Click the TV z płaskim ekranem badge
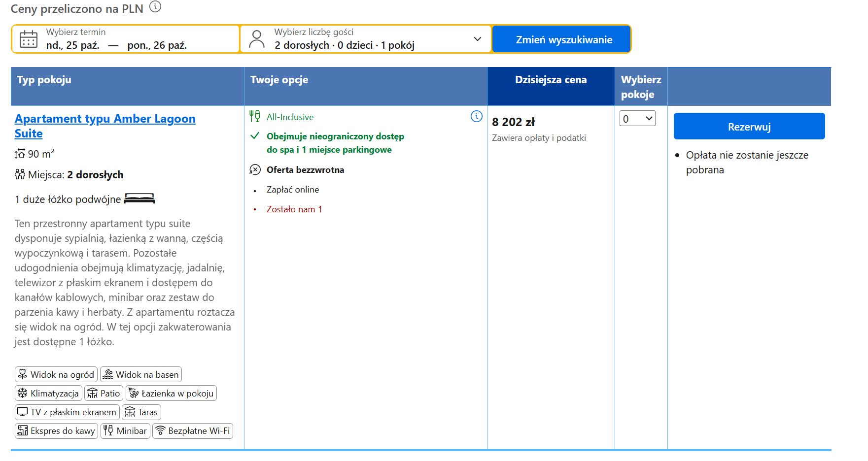 point(67,412)
